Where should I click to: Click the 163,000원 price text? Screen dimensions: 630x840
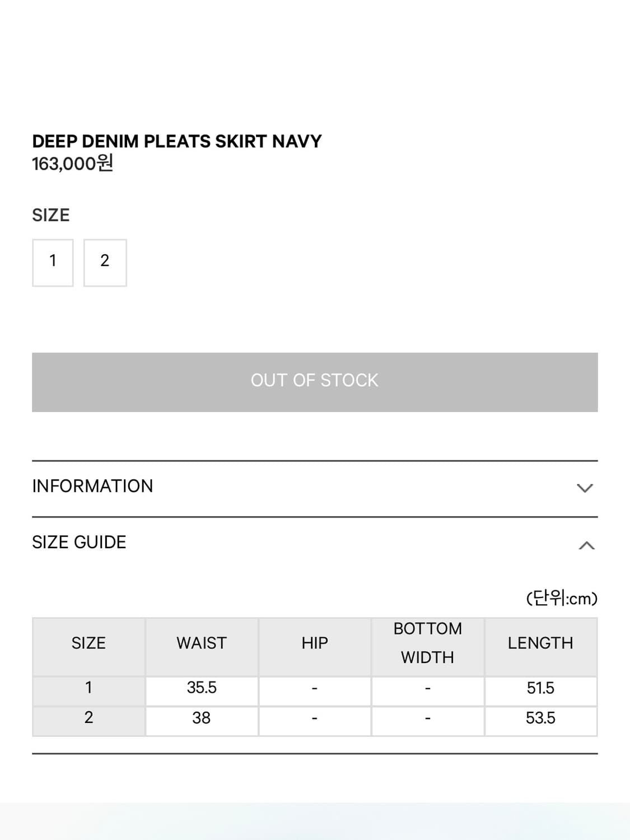pyautogui.click(x=73, y=164)
